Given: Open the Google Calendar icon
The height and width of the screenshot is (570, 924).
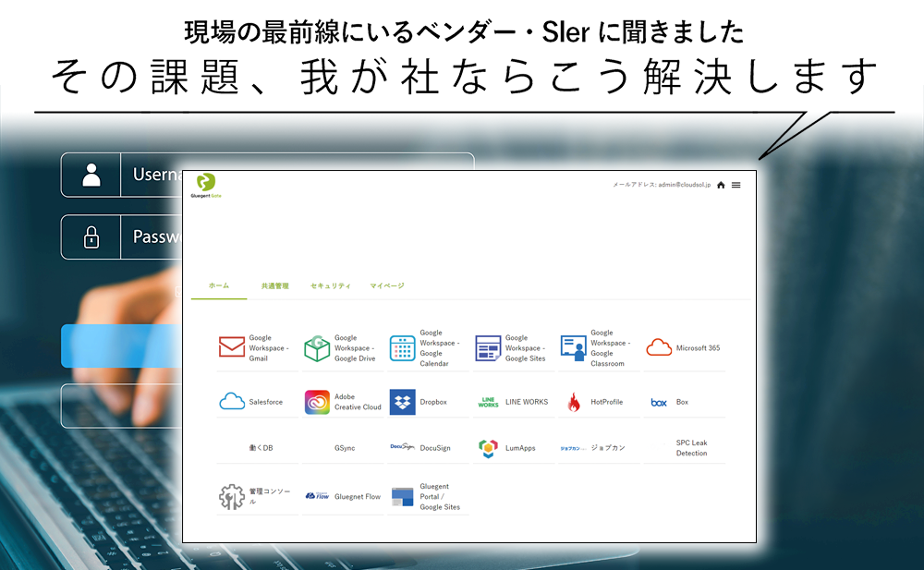Looking at the screenshot, I should [403, 347].
